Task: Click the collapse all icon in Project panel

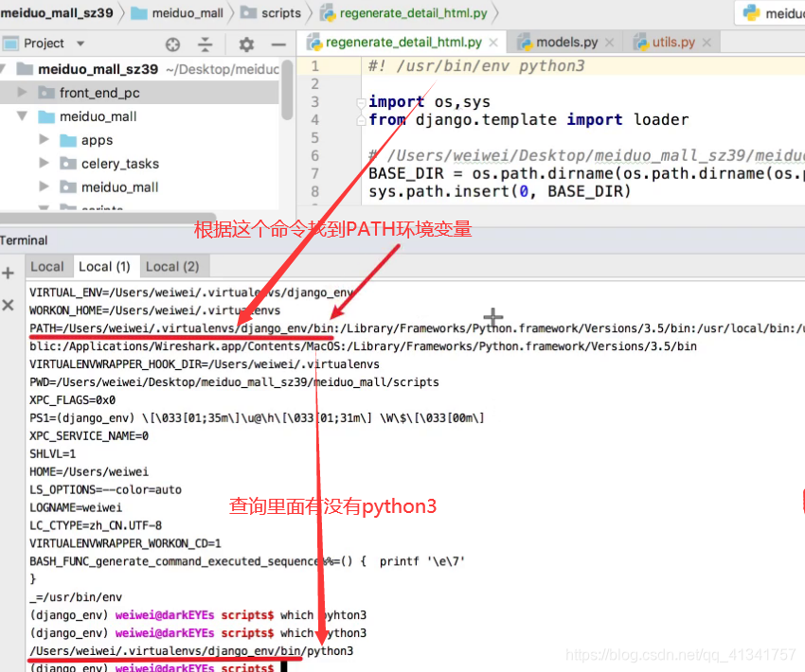Action: pos(205,44)
